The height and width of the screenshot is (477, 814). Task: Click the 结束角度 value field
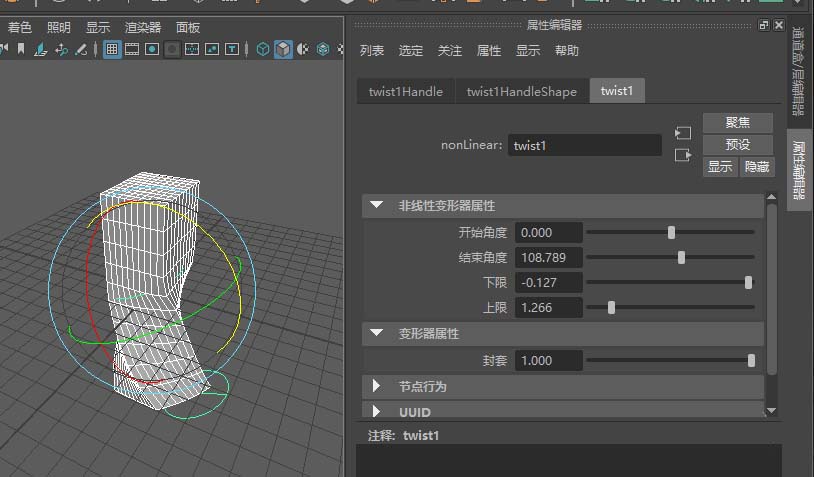[x=549, y=257]
